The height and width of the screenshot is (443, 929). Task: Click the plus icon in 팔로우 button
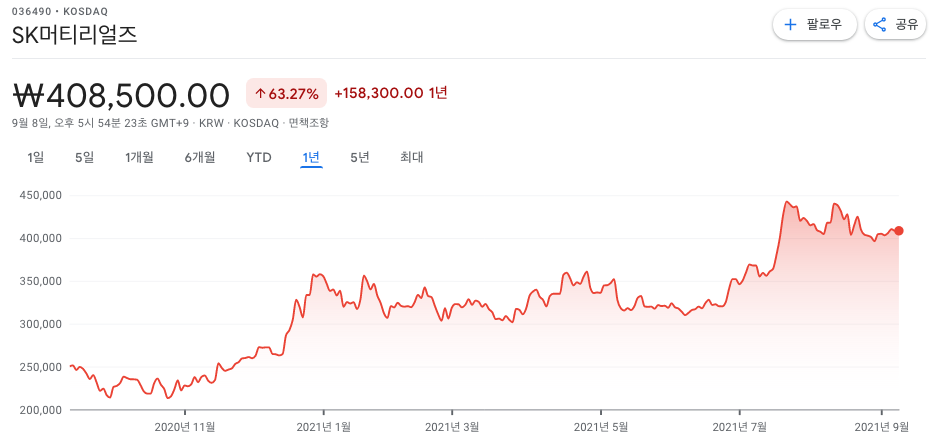tap(790, 25)
